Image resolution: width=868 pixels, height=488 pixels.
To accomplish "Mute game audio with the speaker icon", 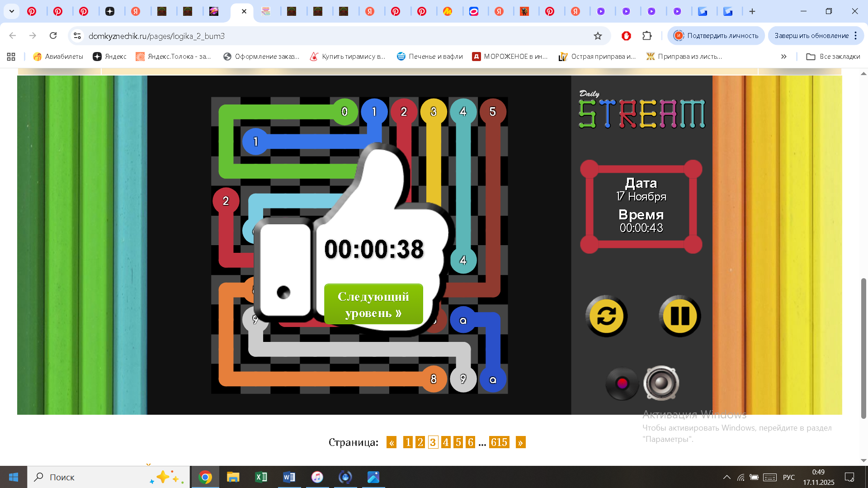I will pyautogui.click(x=661, y=383).
